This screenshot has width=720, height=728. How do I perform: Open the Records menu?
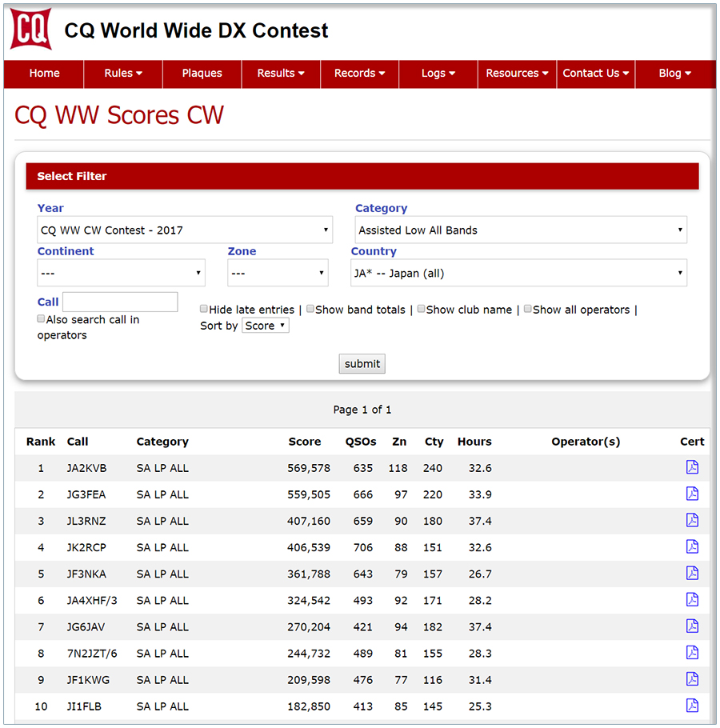point(359,74)
